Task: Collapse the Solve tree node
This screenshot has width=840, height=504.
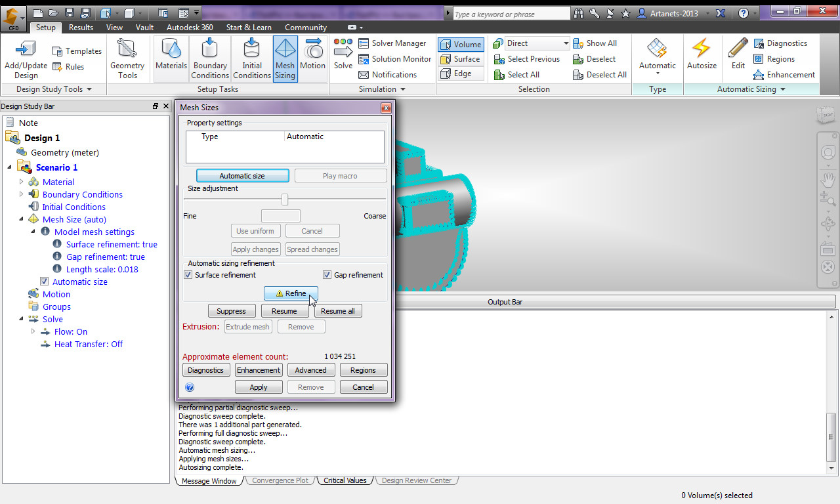Action: (22, 319)
